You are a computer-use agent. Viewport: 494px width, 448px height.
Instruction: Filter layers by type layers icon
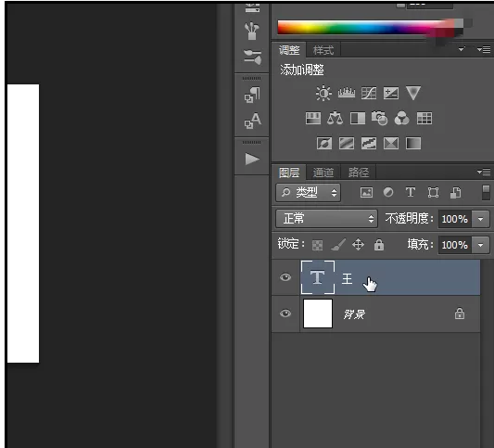[411, 192]
